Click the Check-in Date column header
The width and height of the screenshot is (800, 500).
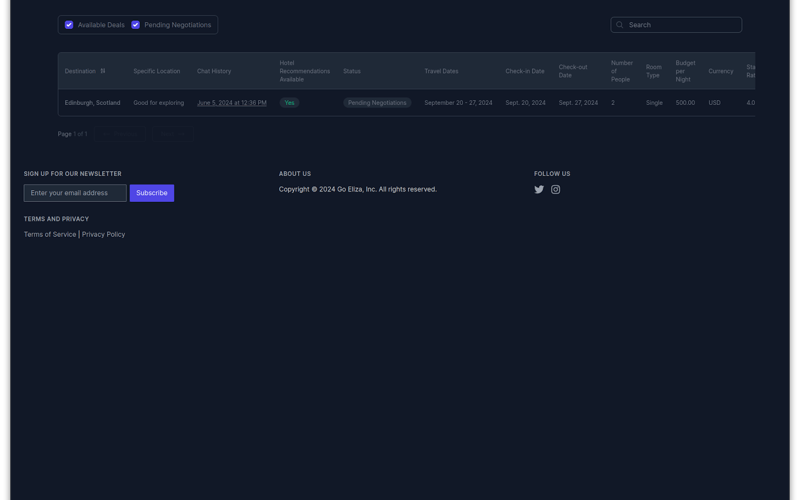(524, 71)
